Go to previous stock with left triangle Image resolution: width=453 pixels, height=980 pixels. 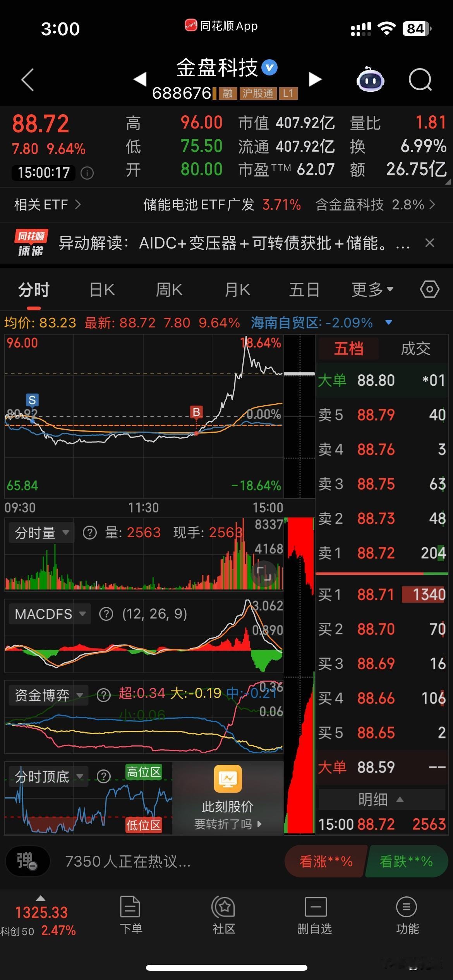pos(140,79)
